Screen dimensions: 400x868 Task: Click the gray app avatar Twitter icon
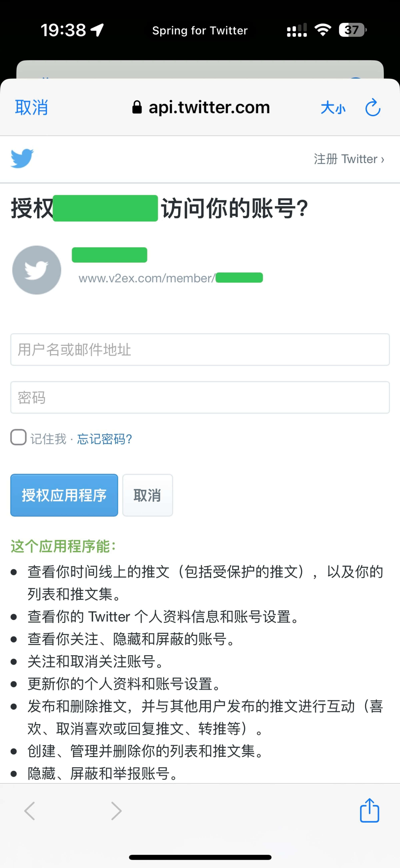[x=36, y=270]
